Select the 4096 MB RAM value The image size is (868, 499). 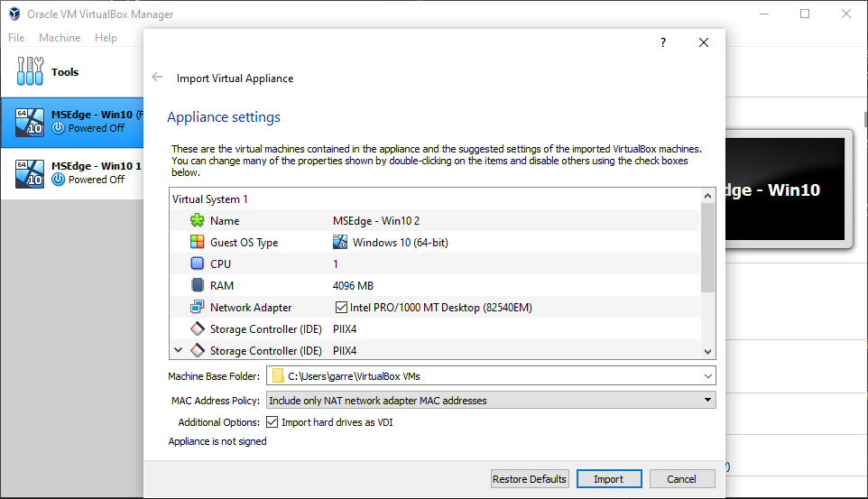353,286
